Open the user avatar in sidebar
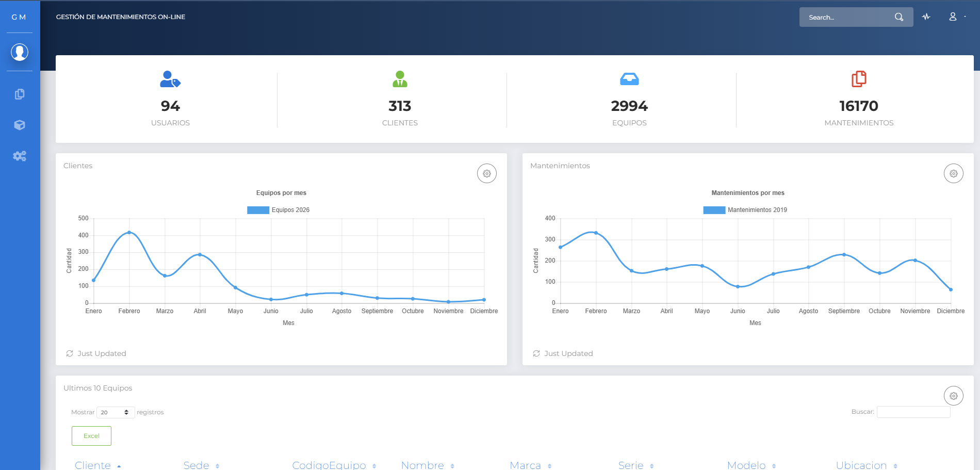 tap(20, 52)
